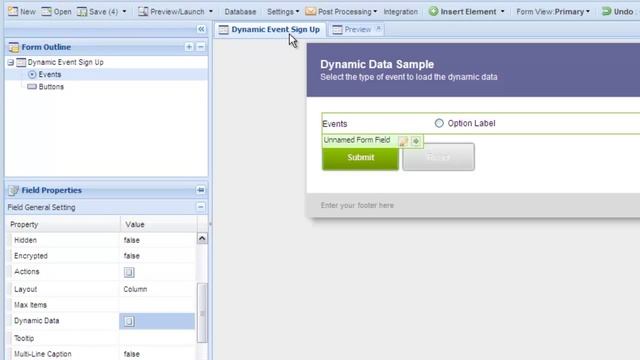The height and width of the screenshot is (360, 640).
Task: Collapse the Field General Setting section
Action: tap(200, 207)
